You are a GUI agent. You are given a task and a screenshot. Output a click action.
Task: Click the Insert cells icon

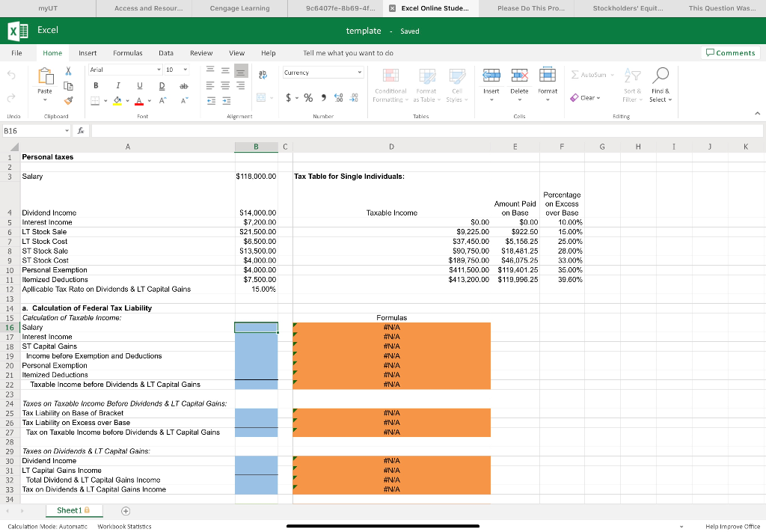click(x=491, y=75)
